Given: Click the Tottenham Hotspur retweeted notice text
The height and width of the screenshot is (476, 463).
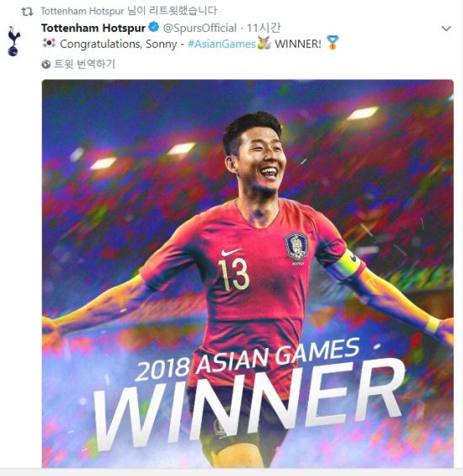Looking at the screenshot, I should (129, 11).
